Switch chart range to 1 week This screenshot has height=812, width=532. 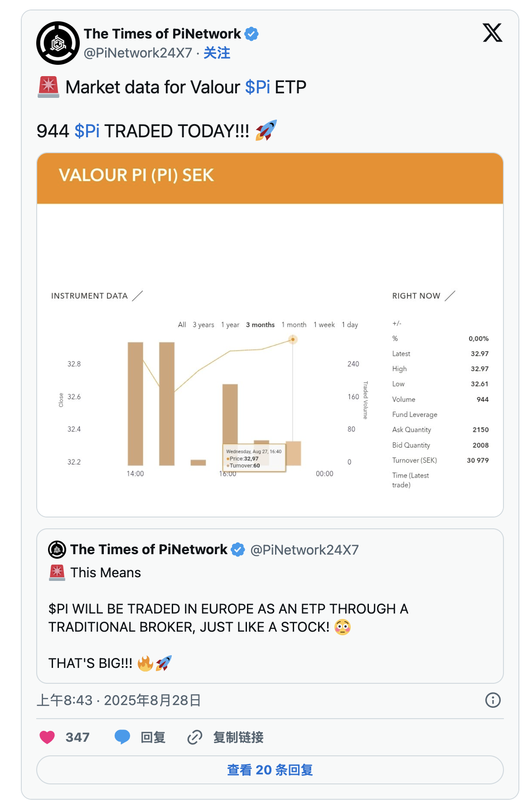pos(324,325)
